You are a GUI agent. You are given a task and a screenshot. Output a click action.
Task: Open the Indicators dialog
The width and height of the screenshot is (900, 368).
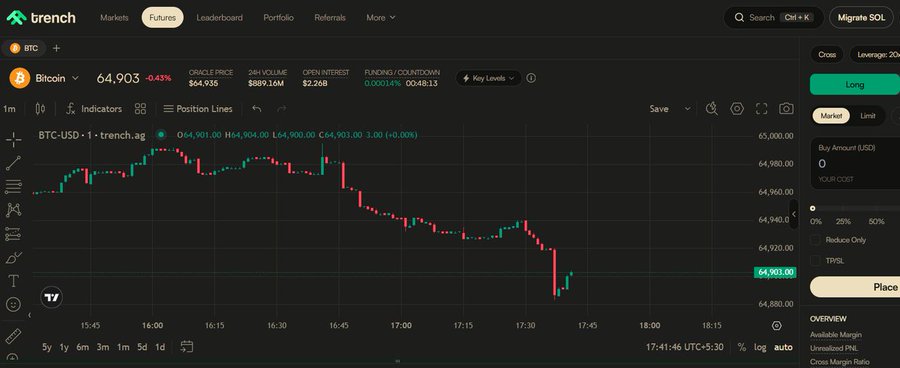(x=94, y=109)
